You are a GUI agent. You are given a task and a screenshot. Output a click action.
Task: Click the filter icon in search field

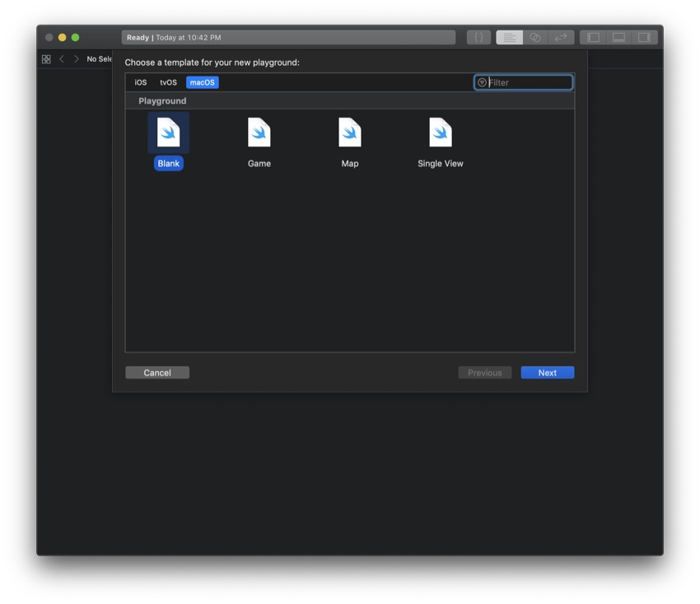click(482, 82)
